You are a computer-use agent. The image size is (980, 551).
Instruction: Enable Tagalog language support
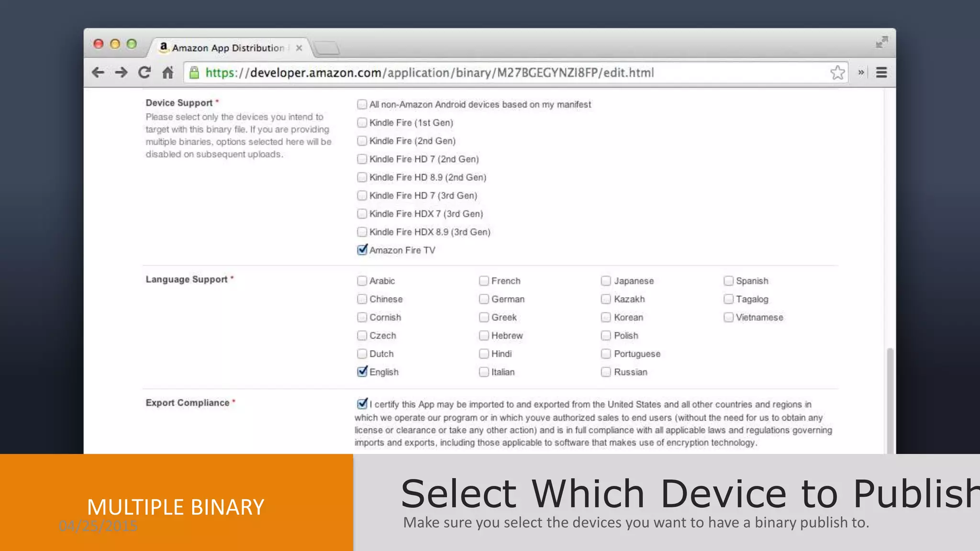pos(728,299)
